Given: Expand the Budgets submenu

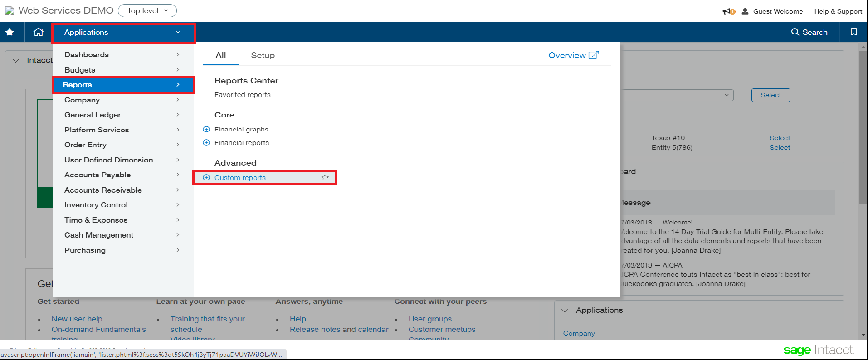Looking at the screenshot, I should (123, 70).
